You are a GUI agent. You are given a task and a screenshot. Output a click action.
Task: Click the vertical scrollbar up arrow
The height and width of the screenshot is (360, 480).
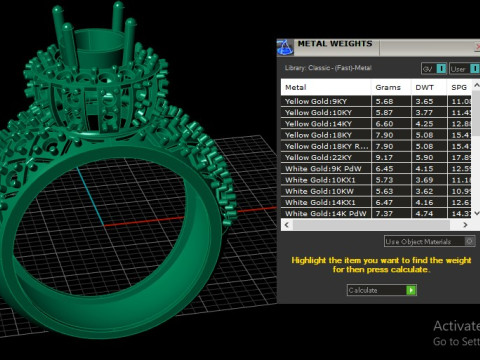[x=476, y=85]
